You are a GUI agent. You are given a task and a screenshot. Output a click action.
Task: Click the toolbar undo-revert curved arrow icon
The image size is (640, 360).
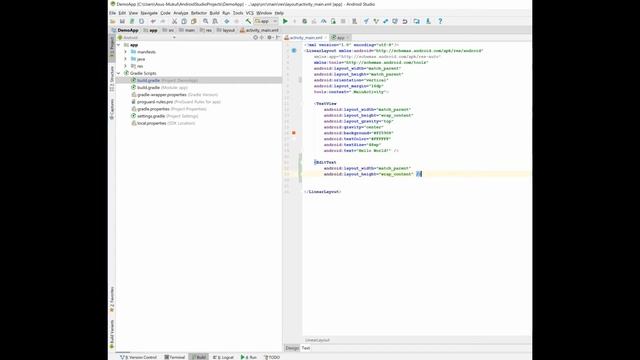pos(405,21)
